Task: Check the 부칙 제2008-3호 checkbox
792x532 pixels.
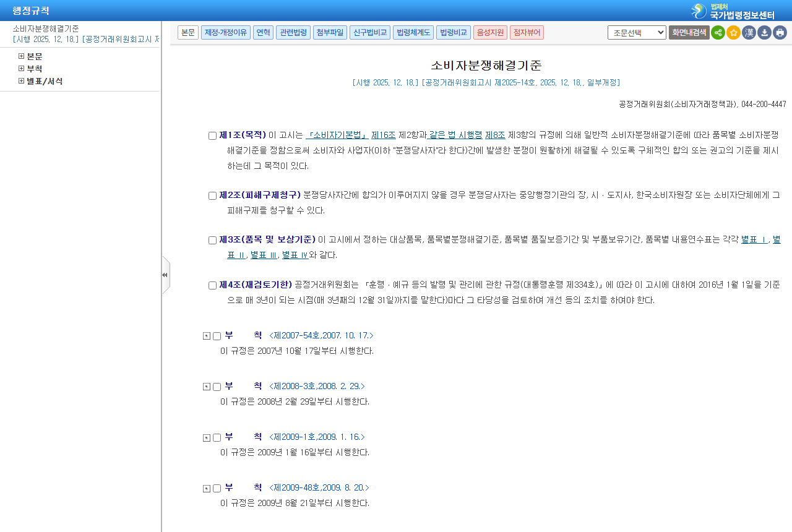Action: point(217,387)
